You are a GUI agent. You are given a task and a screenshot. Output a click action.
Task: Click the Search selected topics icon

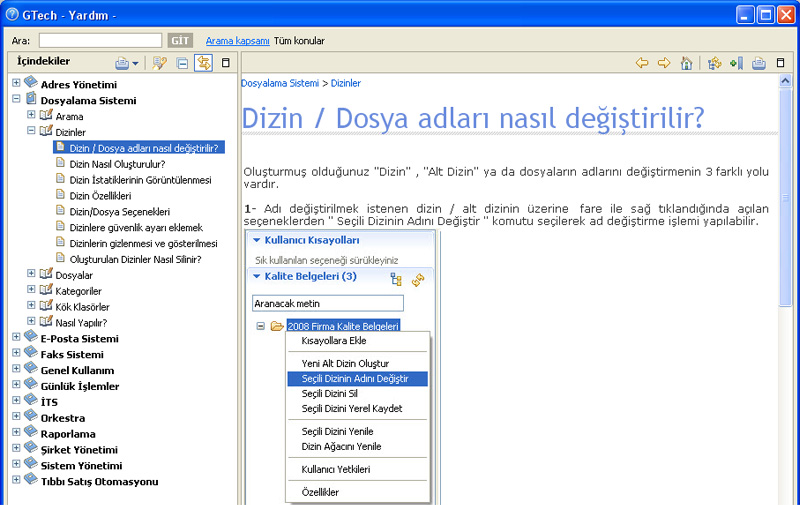pos(159,63)
